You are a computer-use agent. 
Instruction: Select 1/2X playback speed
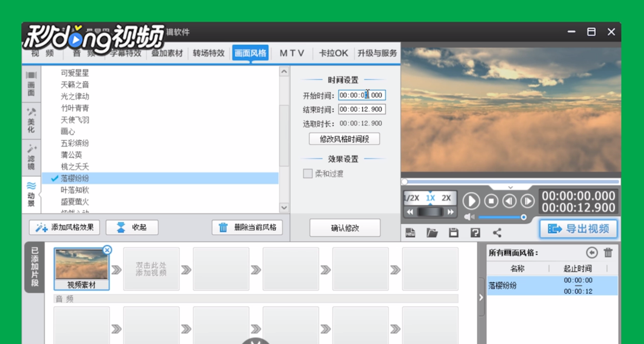pos(412,198)
